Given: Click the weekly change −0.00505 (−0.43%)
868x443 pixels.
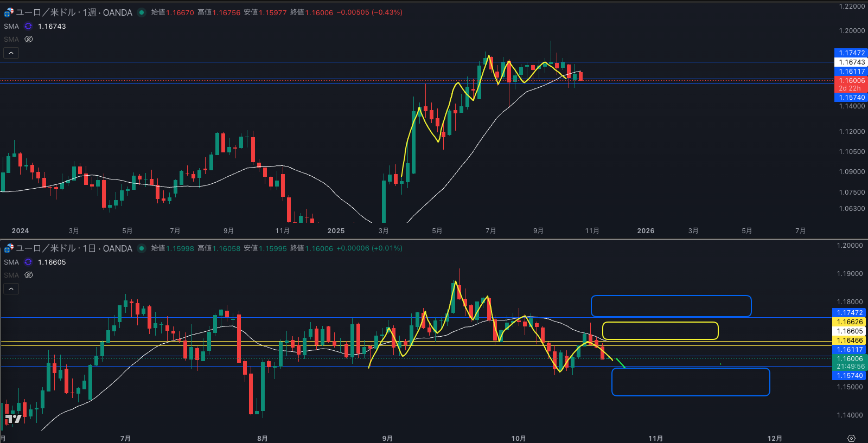Looking at the screenshot, I should (x=369, y=12).
